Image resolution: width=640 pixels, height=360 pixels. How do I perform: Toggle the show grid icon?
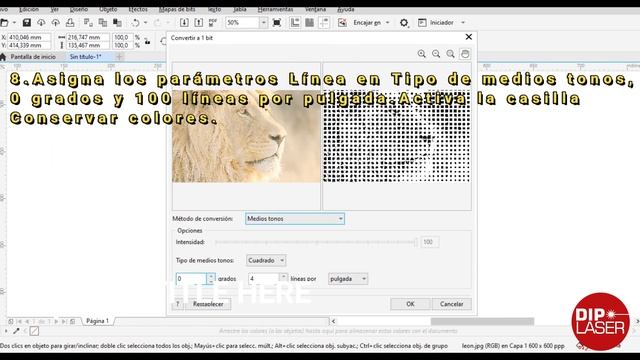(x=309, y=22)
